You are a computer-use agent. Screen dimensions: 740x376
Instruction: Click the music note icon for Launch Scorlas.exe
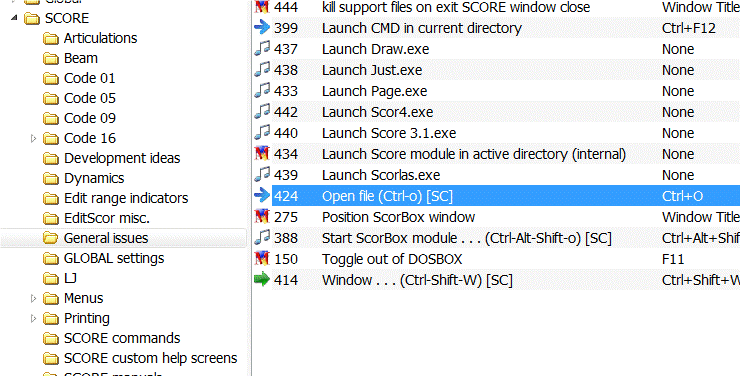pyautogui.click(x=262, y=174)
